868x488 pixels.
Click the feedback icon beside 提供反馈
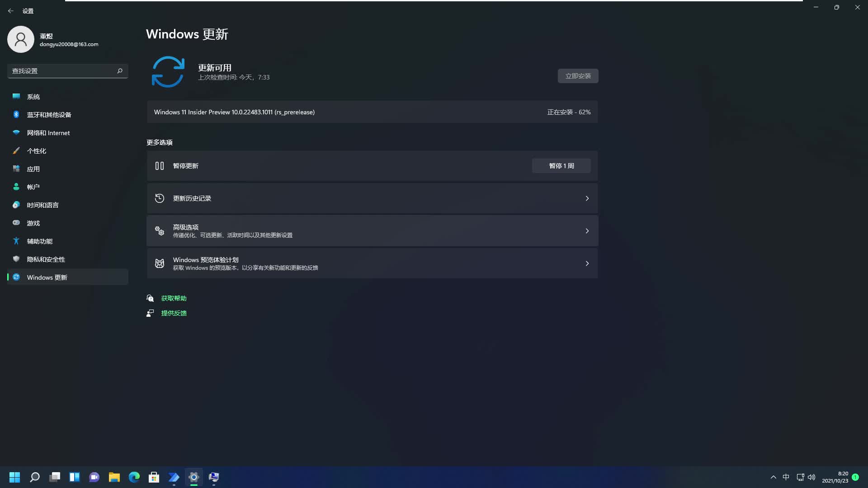pyautogui.click(x=150, y=313)
